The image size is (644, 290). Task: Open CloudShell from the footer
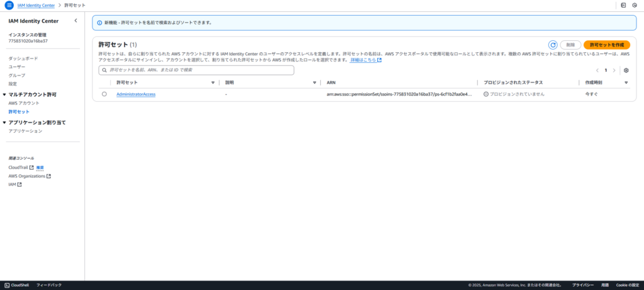coord(16,285)
